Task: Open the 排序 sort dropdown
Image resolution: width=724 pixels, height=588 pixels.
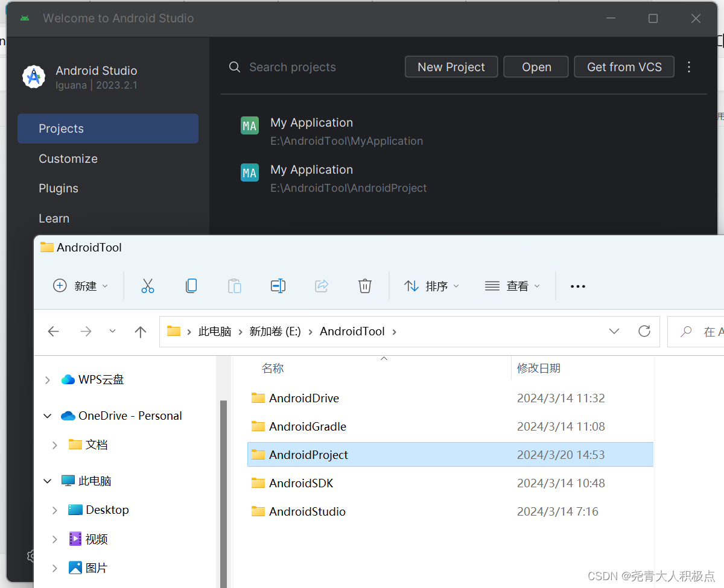Action: 431,286
